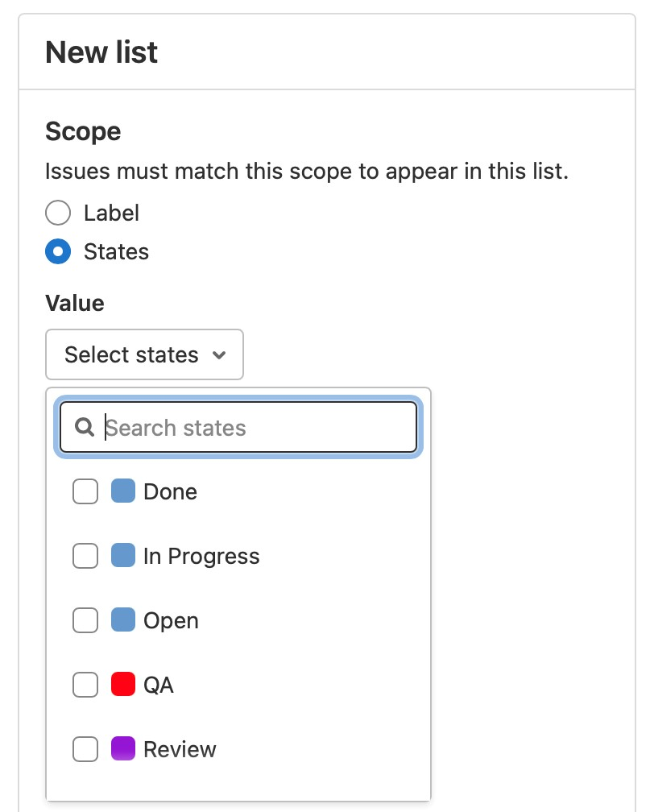The image size is (654, 812).
Task: Tick the In Progress checkbox
Action: point(85,556)
